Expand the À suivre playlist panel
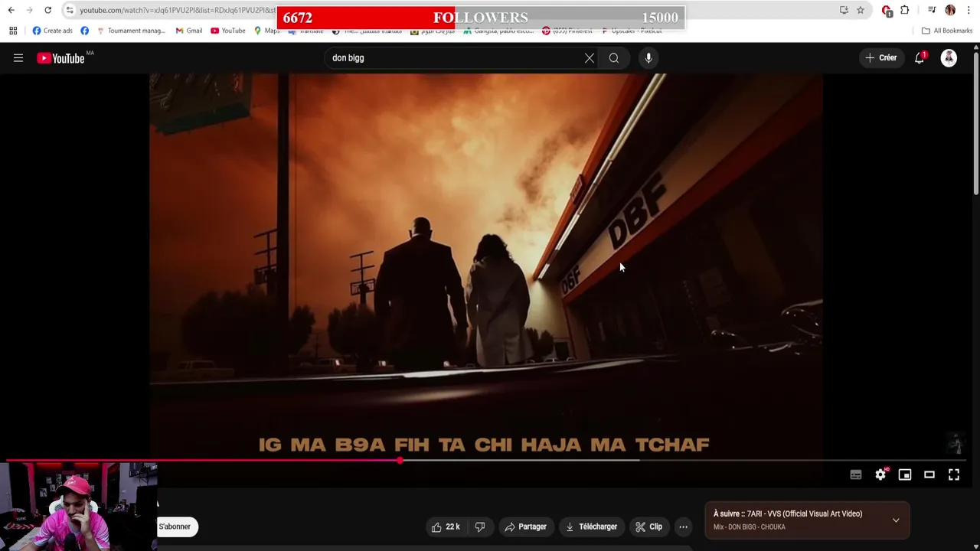 [896, 520]
